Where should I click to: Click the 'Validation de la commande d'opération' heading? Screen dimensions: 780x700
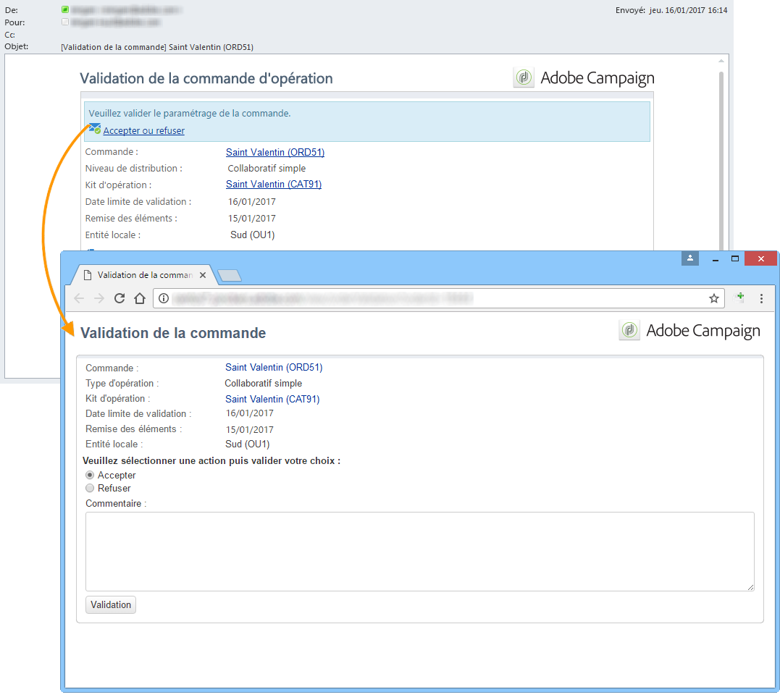click(206, 79)
